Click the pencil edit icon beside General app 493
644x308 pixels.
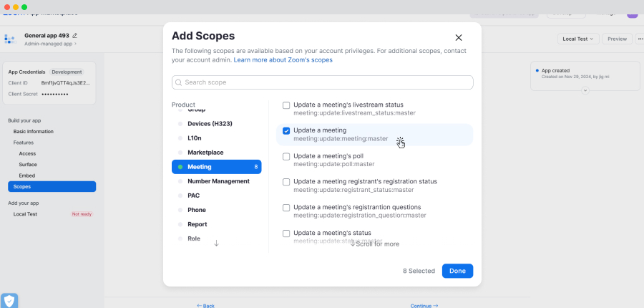click(x=74, y=36)
